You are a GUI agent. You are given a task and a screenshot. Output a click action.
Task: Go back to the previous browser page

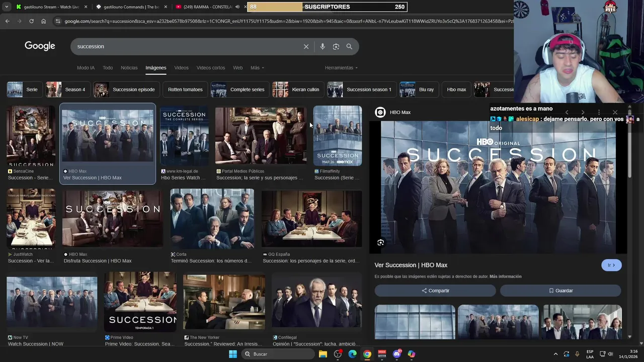click(x=8, y=21)
